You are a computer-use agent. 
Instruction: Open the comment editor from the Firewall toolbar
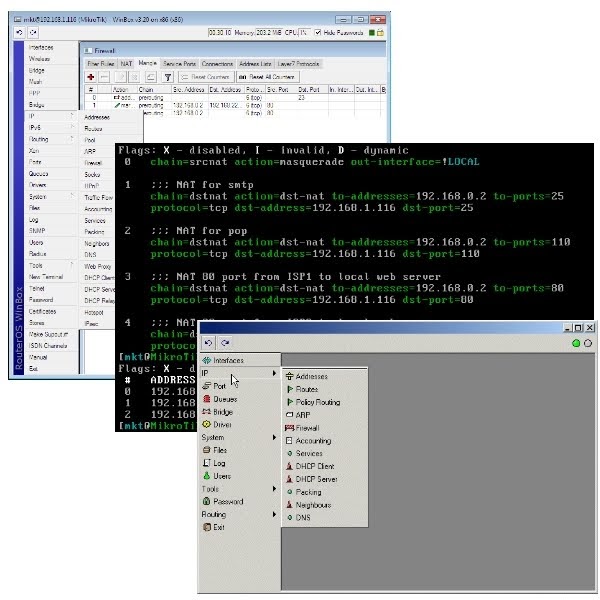(151, 77)
